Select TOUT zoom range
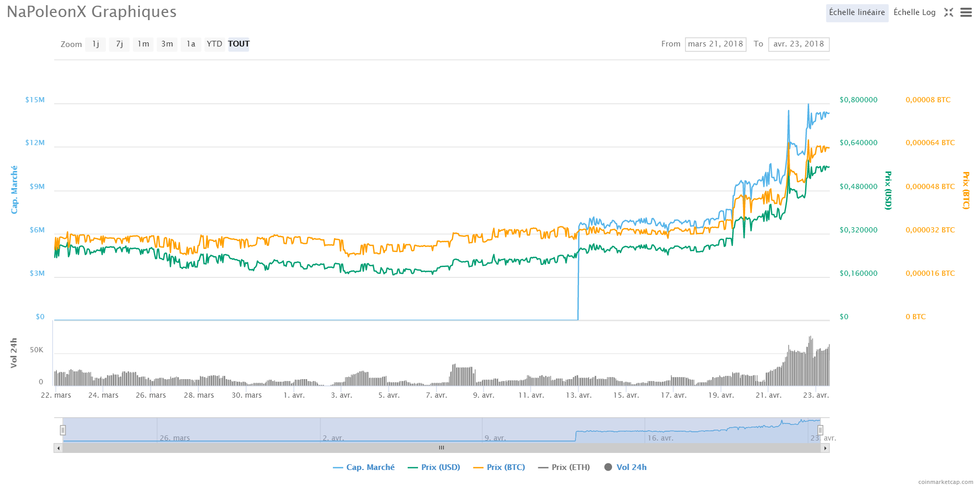980x486 pixels. tap(238, 44)
